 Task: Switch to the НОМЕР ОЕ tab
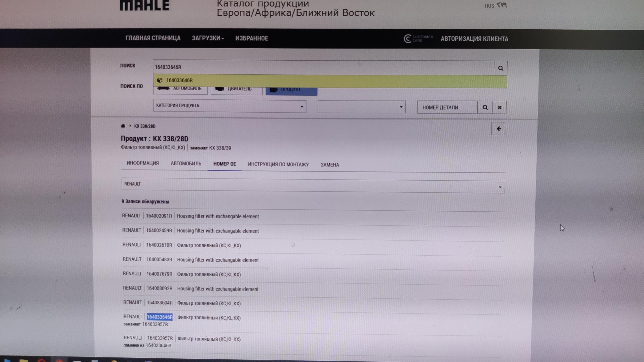tap(224, 164)
